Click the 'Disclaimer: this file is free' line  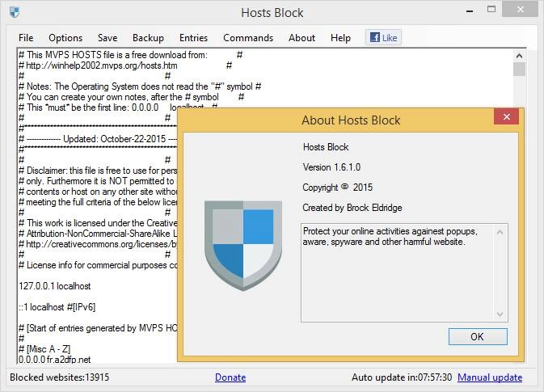98,171
